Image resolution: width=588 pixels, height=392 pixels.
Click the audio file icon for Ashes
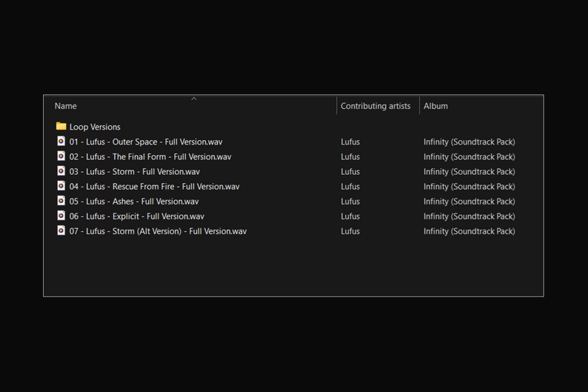click(61, 201)
